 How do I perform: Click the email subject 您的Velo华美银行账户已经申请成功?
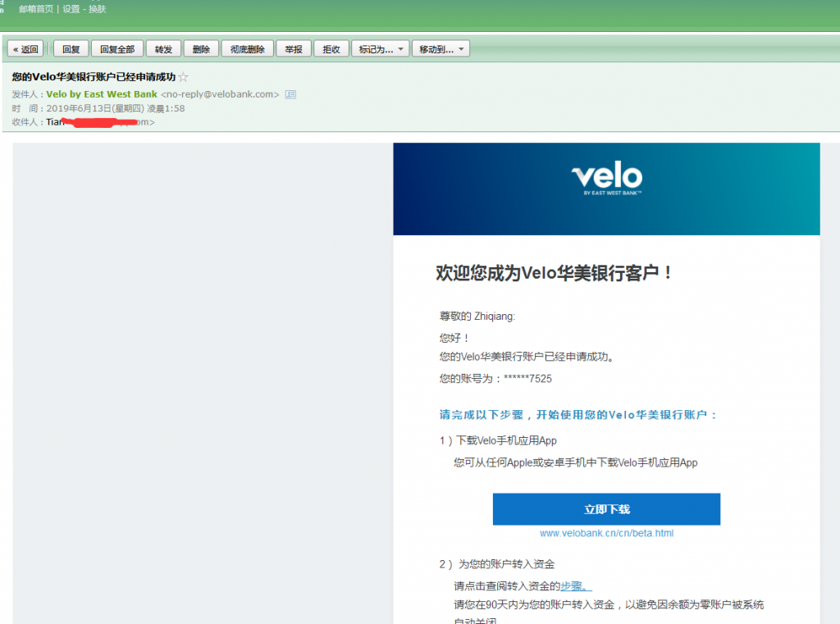94,76
